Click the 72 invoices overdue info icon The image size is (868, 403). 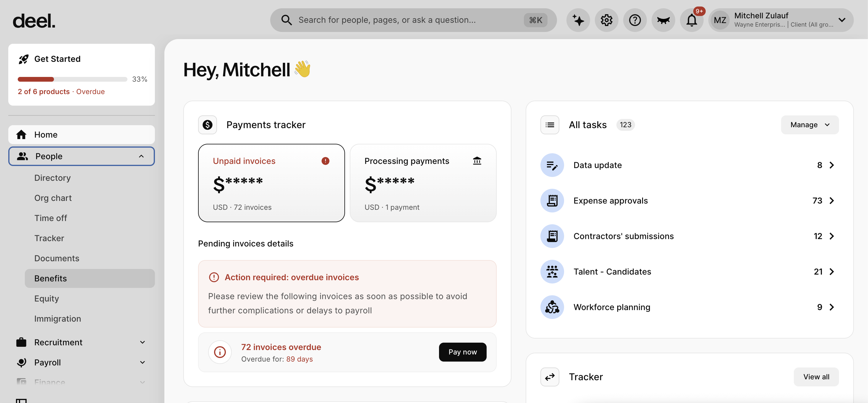(x=220, y=352)
